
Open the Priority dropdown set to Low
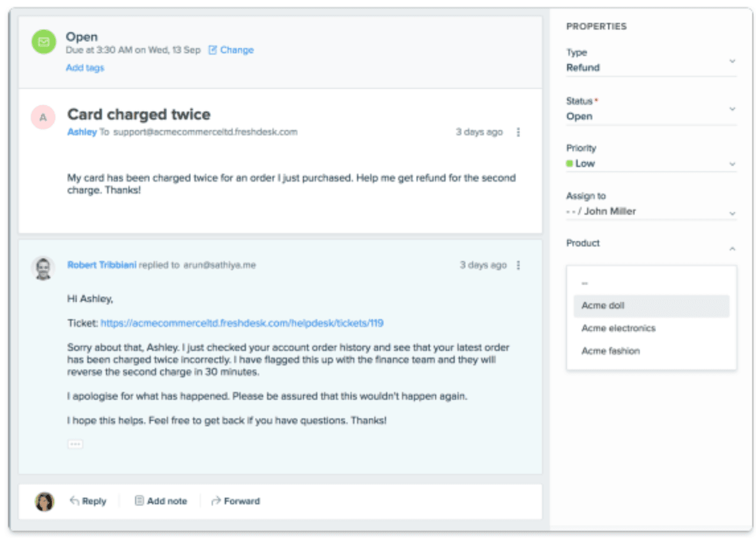732,164
